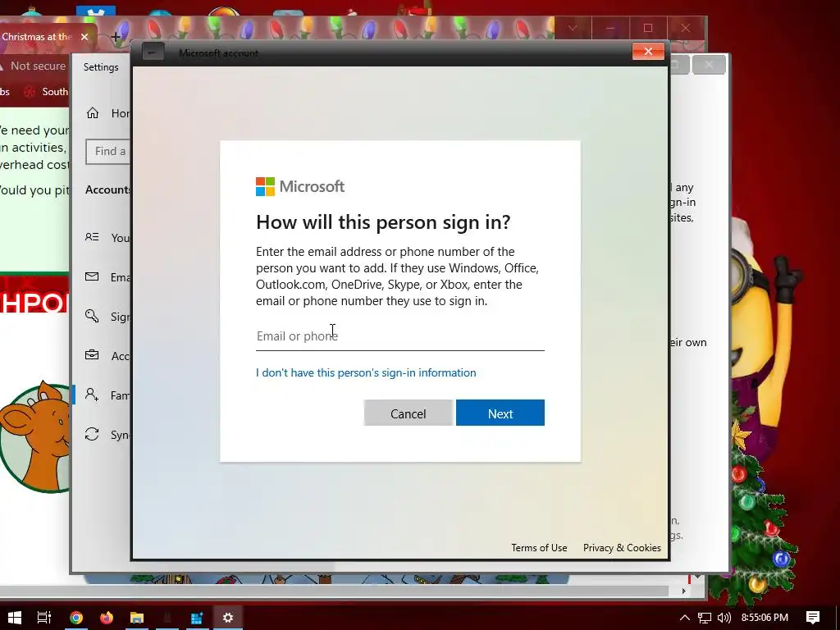Click Find a setting search box
840x630 pixels.
coord(108,152)
